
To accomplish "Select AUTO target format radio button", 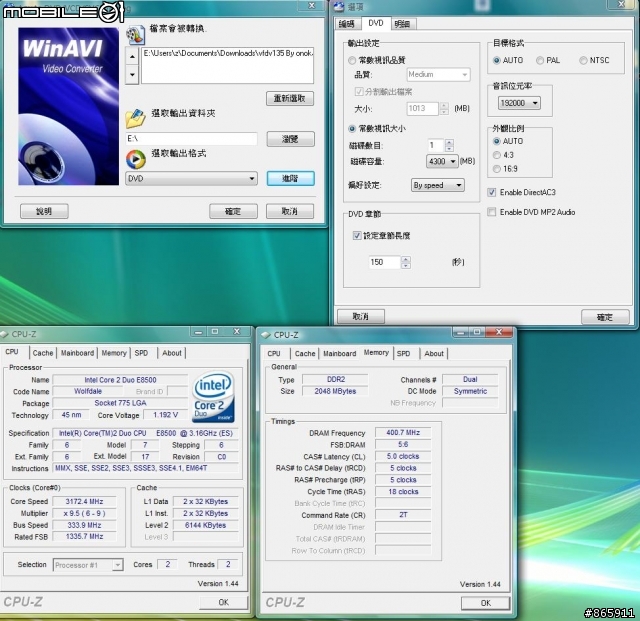I will click(x=497, y=60).
